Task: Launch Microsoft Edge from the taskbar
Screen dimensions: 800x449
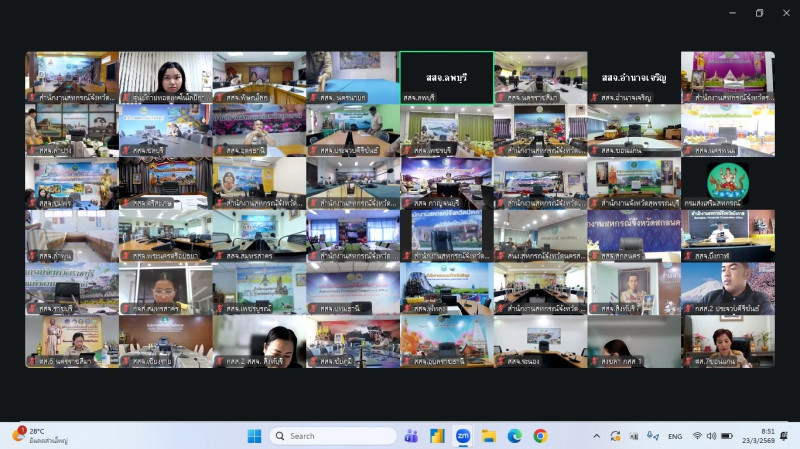Action: click(514, 436)
